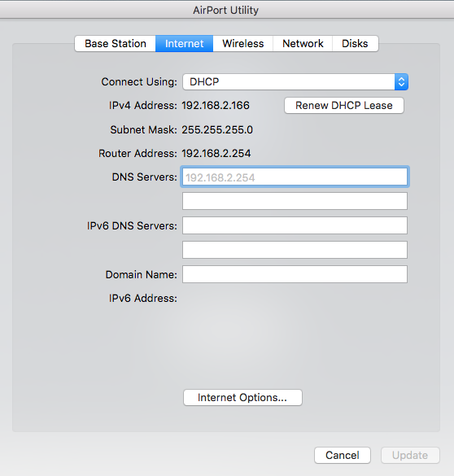Click the Update button
The width and height of the screenshot is (454, 476).
tap(410, 455)
